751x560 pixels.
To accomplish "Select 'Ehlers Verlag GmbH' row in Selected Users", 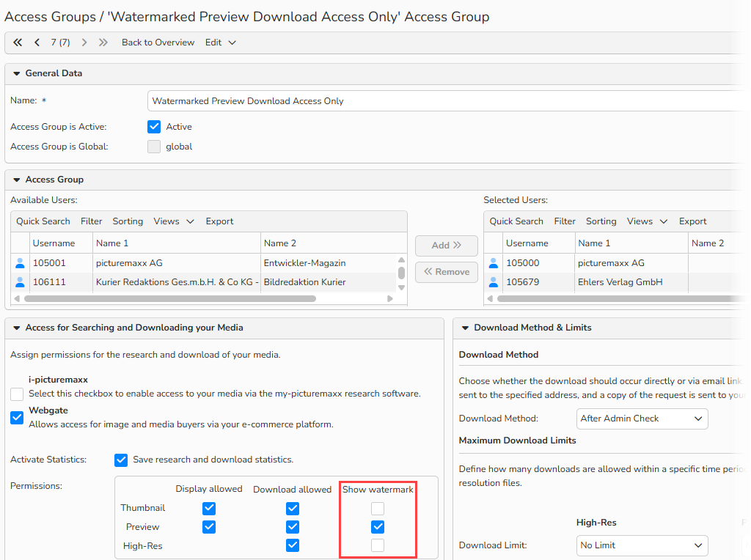I will [x=617, y=282].
